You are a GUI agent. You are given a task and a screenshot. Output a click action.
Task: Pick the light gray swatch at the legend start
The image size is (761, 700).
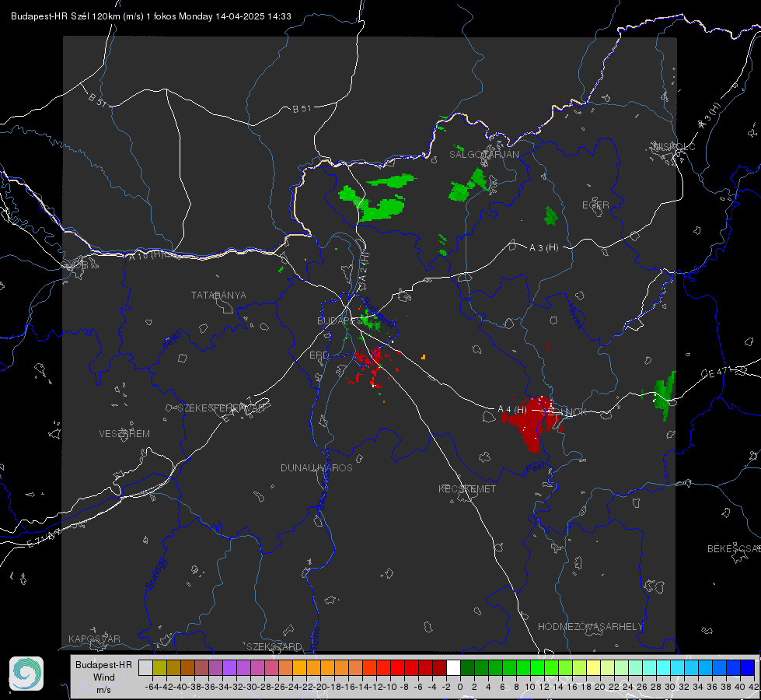[x=145, y=667]
